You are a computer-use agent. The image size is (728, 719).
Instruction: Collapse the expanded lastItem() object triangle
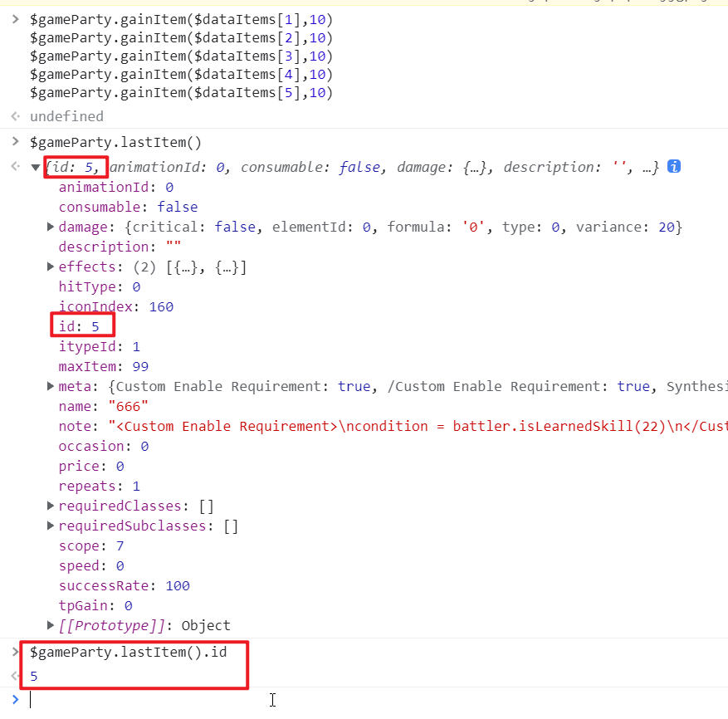pos(36,167)
